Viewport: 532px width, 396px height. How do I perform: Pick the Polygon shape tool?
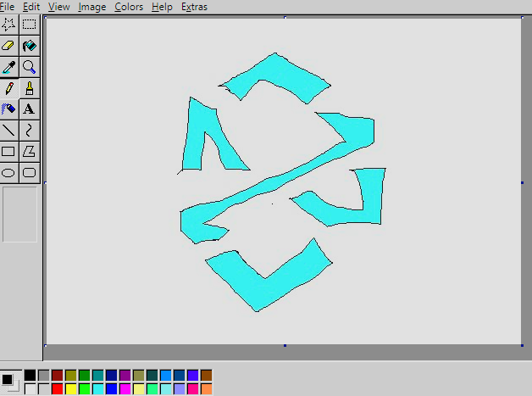[29, 152]
